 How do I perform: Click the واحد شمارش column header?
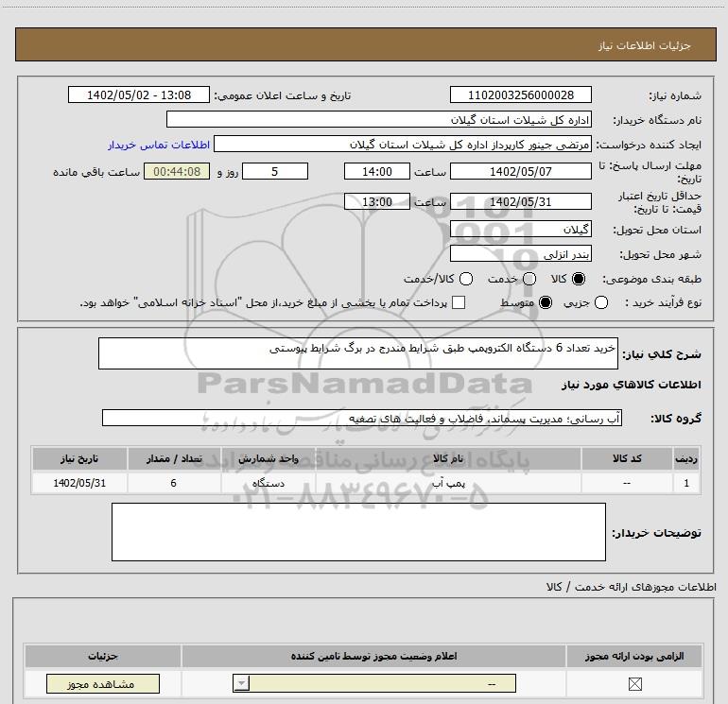click(268, 458)
